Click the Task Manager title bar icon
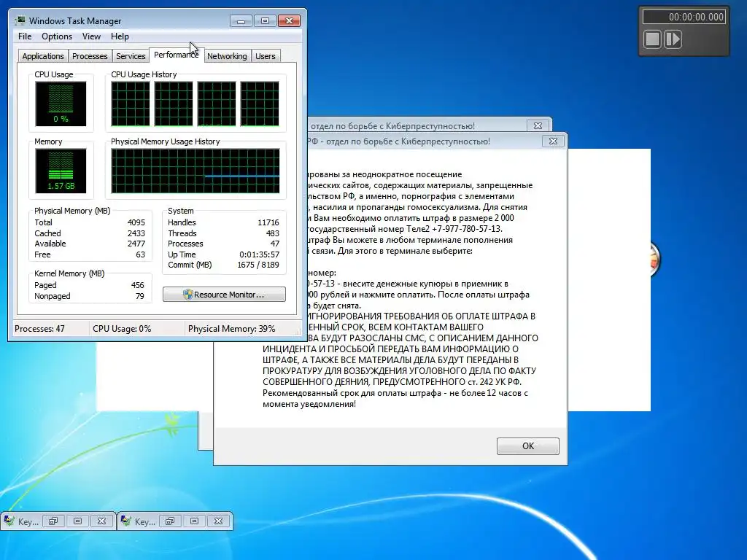747x560 pixels. (x=20, y=20)
